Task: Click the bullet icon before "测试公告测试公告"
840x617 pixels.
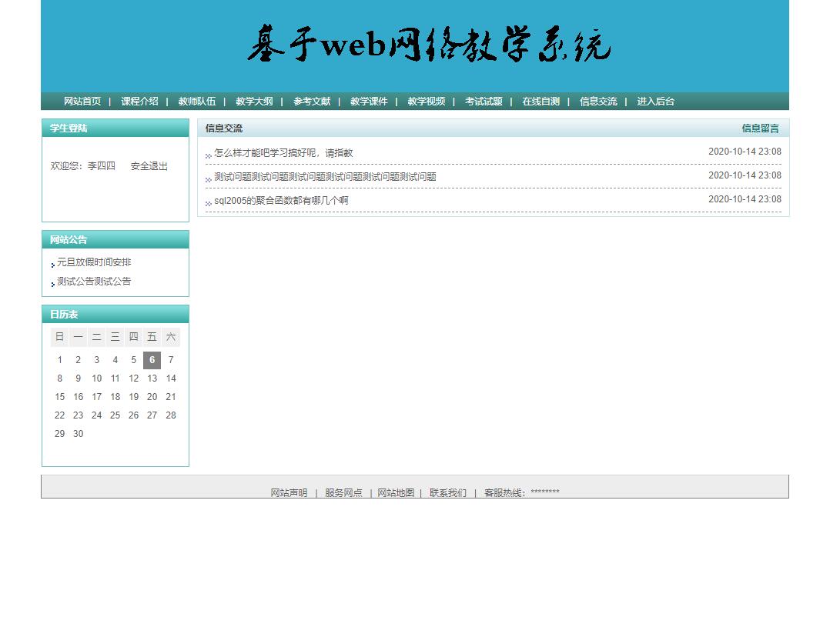Action: [52, 283]
